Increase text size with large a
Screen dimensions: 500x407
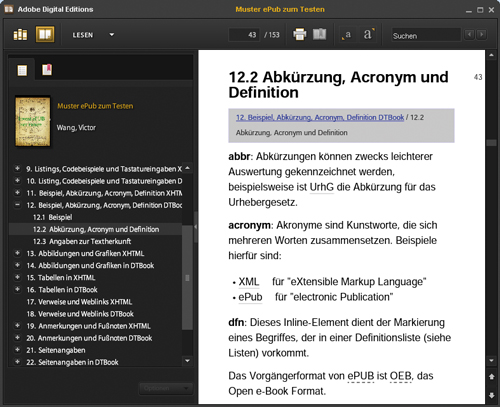[368, 34]
